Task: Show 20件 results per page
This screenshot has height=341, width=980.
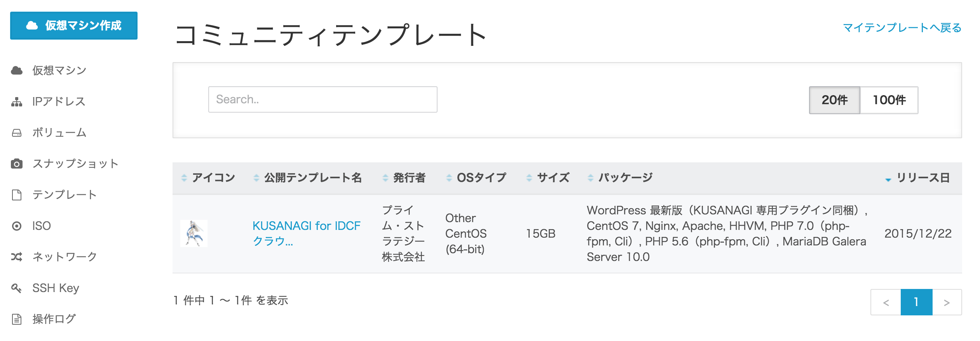Action: coord(834,100)
